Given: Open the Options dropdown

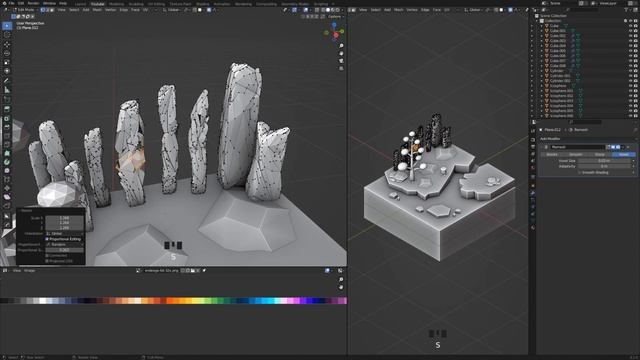Looking at the screenshot, I should (x=336, y=17).
